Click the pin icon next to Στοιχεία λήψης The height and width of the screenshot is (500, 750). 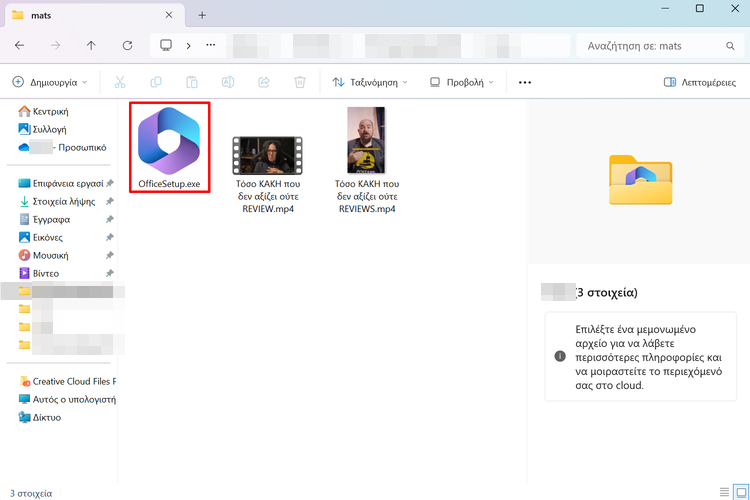(110, 201)
